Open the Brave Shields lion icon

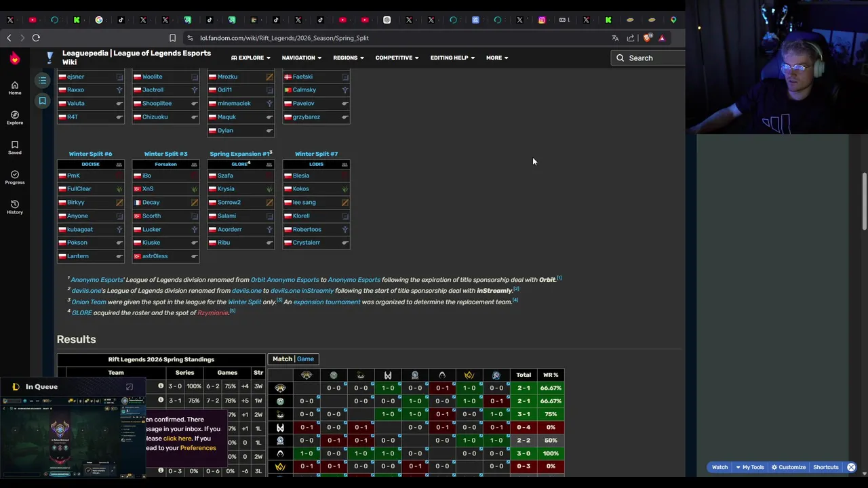(x=647, y=38)
